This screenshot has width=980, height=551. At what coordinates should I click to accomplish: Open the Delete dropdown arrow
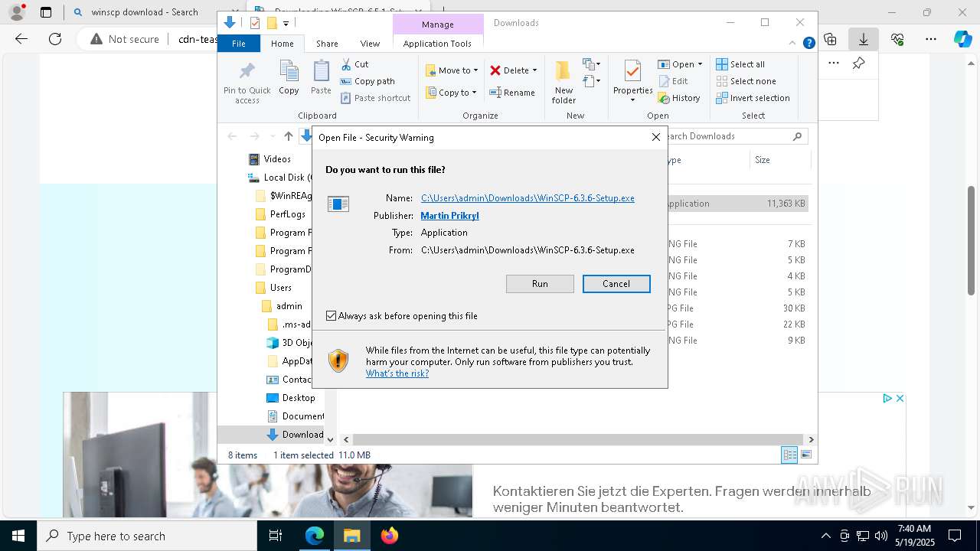[x=534, y=70]
